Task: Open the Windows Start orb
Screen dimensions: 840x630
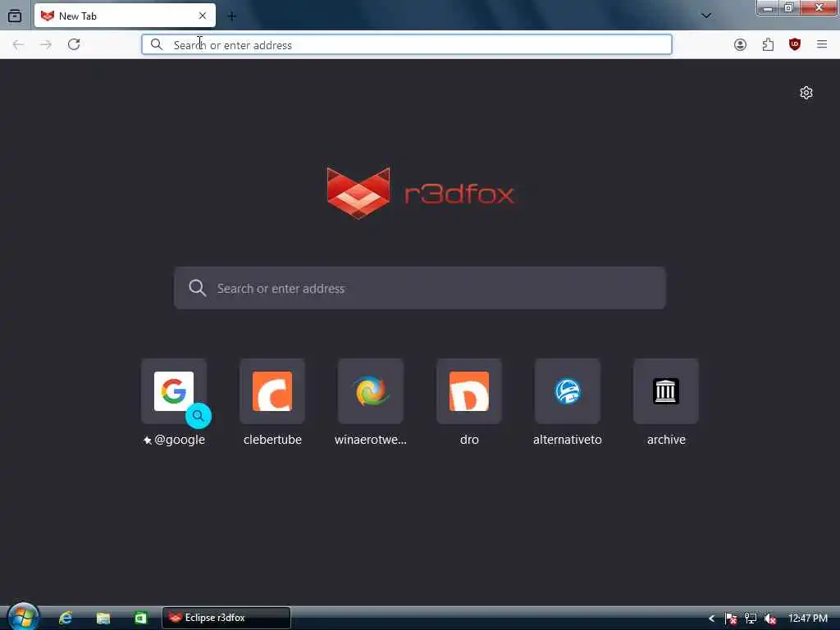Action: coord(22,617)
